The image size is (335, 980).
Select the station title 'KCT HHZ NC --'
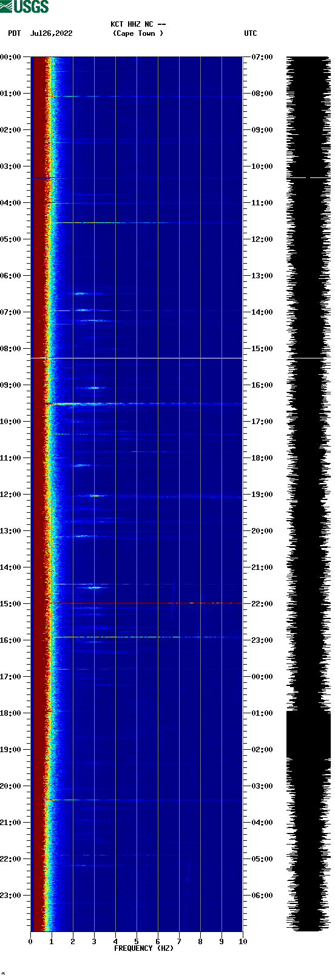point(138,24)
